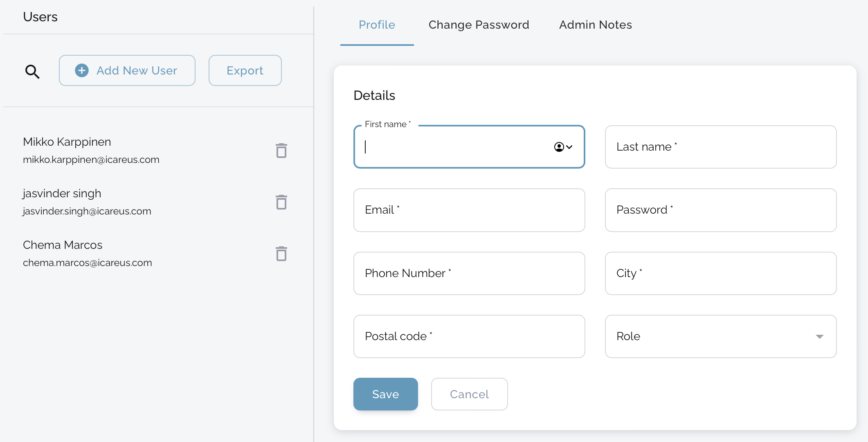The height and width of the screenshot is (442, 868).
Task: Export the users list
Action: [245, 70]
